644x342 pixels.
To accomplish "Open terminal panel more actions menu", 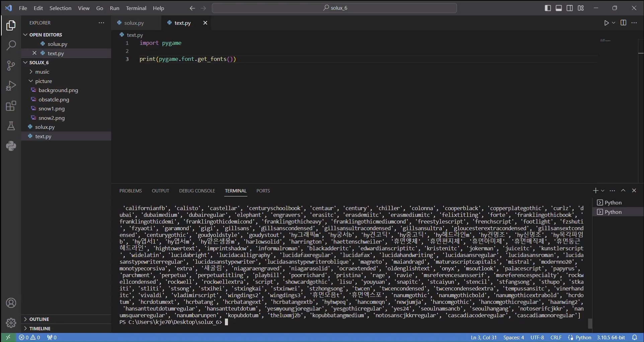I will 612,190.
